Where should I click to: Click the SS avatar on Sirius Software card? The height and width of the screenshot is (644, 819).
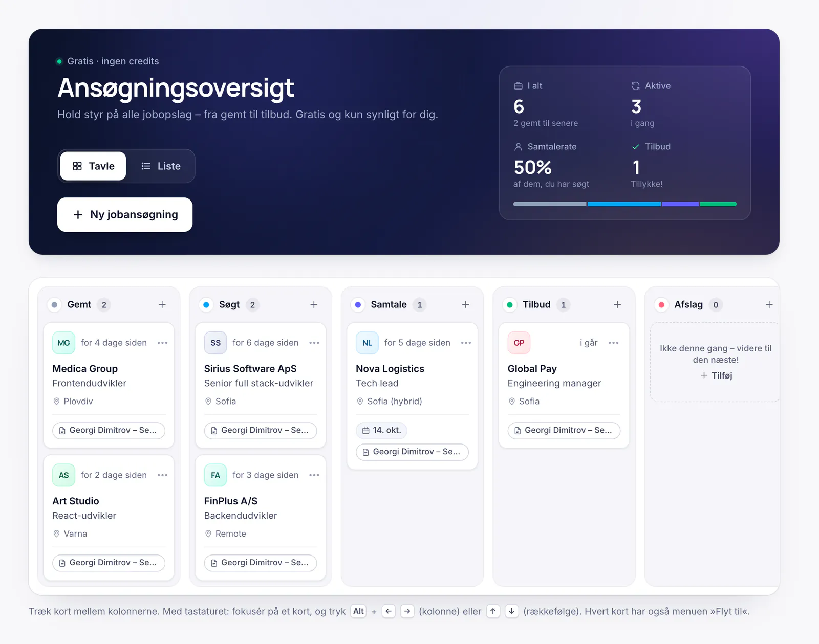point(215,343)
